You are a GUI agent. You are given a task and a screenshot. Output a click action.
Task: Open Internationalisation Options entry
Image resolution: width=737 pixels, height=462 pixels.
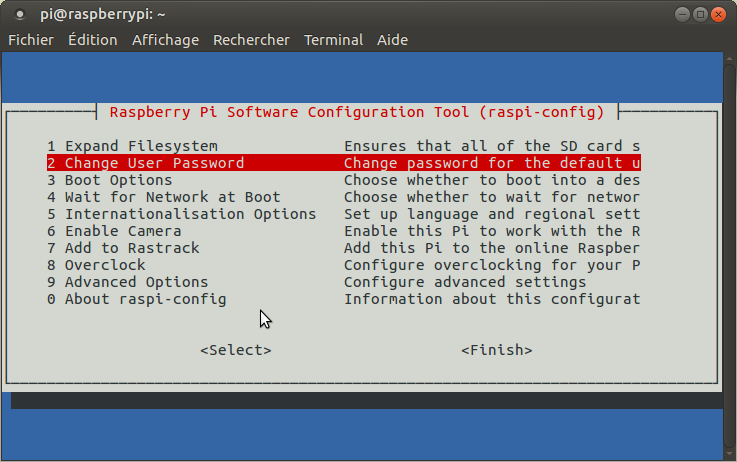click(x=181, y=214)
